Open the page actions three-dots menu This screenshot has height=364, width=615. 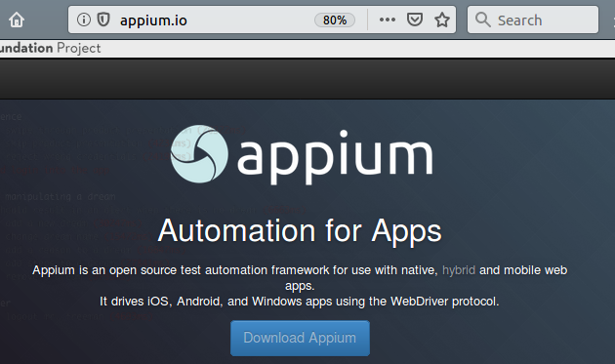point(388,20)
